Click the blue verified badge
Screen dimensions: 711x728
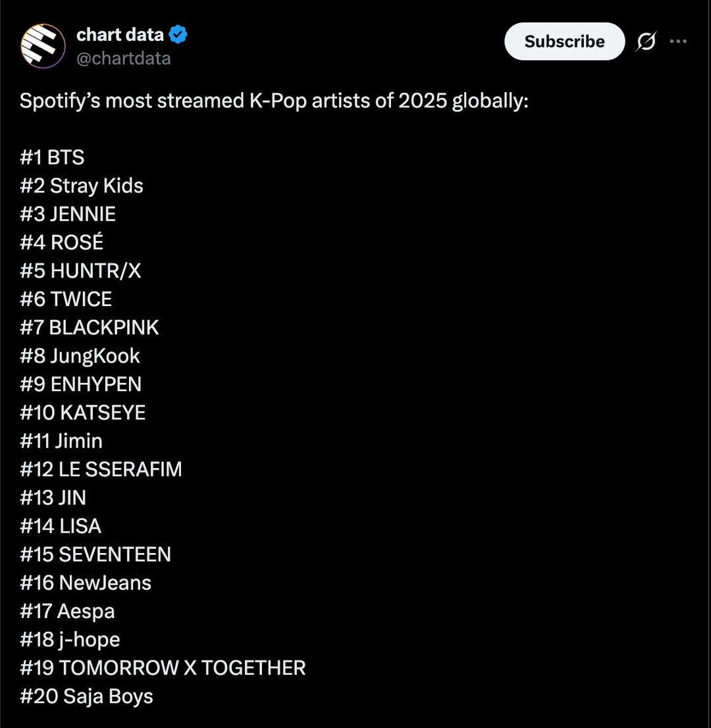click(178, 34)
